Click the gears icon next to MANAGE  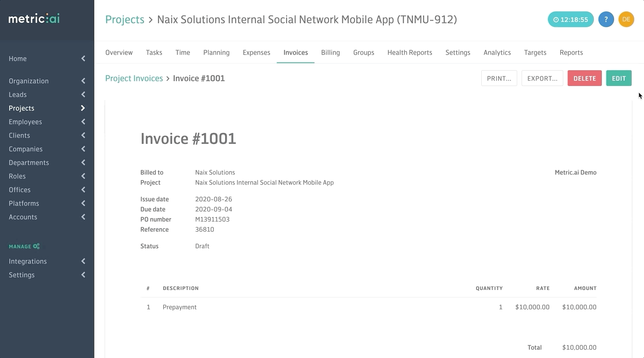pos(36,246)
